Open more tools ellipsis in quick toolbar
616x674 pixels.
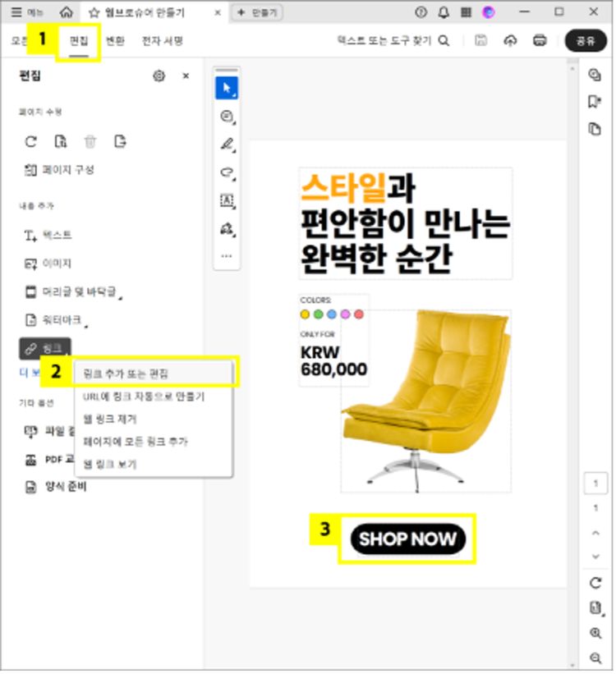point(227,256)
